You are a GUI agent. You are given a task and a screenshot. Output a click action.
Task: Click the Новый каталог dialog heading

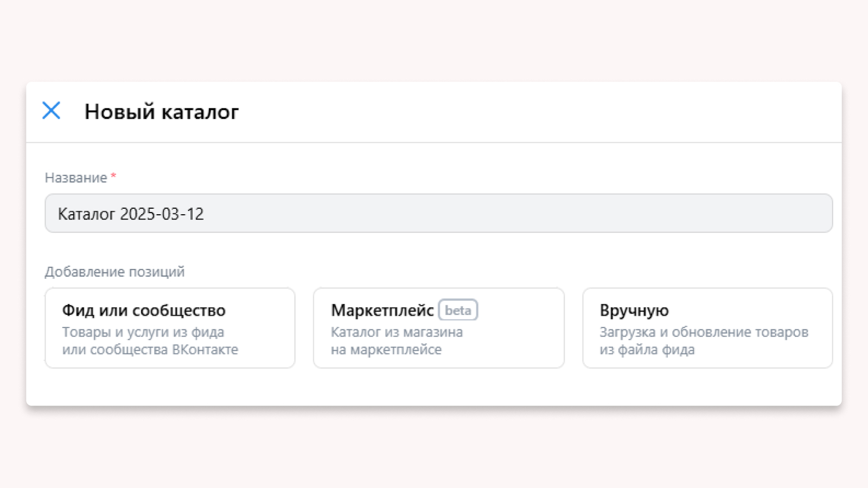point(161,112)
